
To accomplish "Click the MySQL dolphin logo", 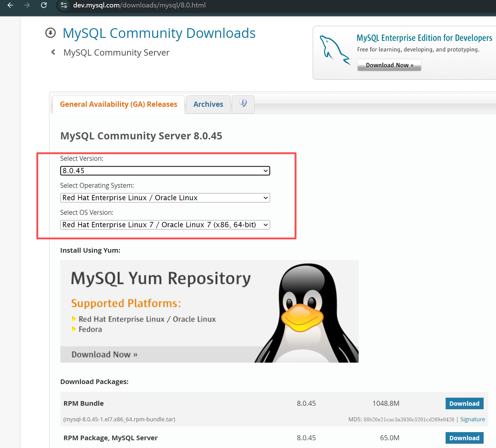I will point(335,50).
